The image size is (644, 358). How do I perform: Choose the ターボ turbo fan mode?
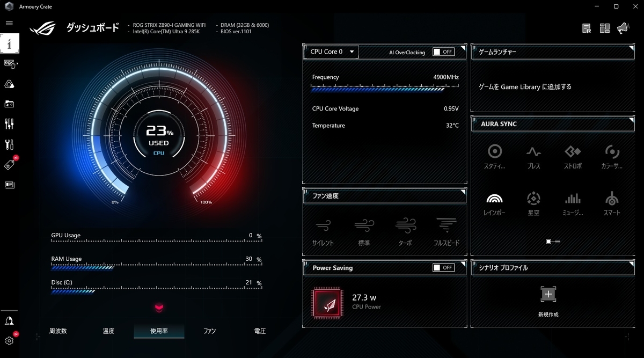tap(405, 231)
